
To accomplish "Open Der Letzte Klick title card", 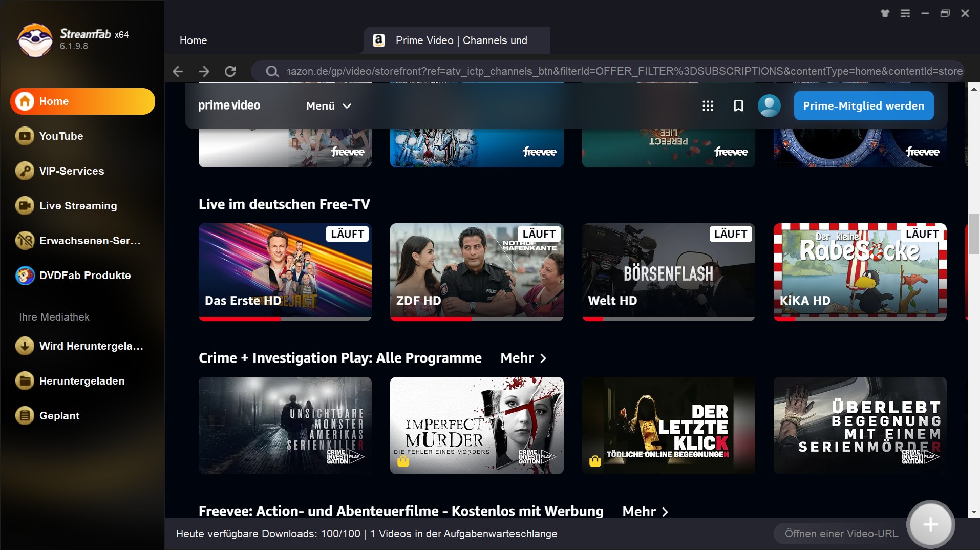I will click(x=669, y=426).
